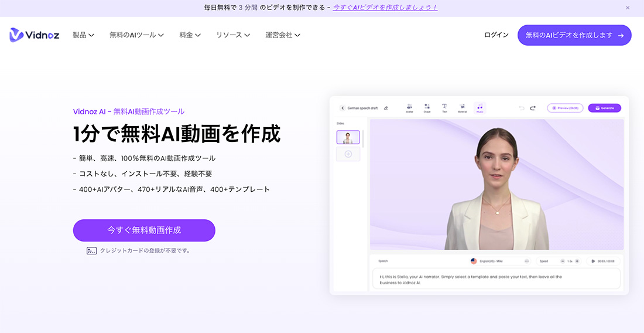Click the Vidnoz AI - 無料AI動画作成ツール subtitle

click(x=129, y=111)
